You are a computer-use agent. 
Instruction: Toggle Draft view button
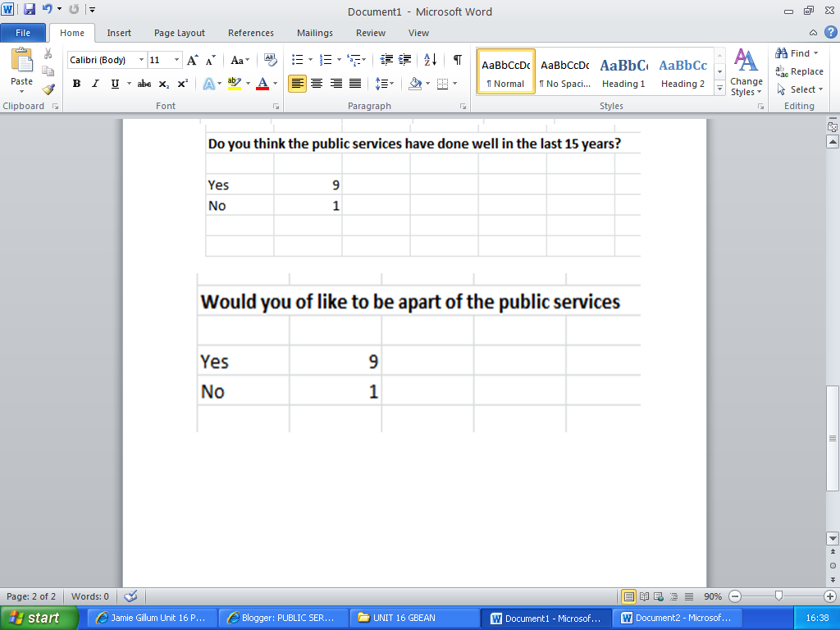689,596
